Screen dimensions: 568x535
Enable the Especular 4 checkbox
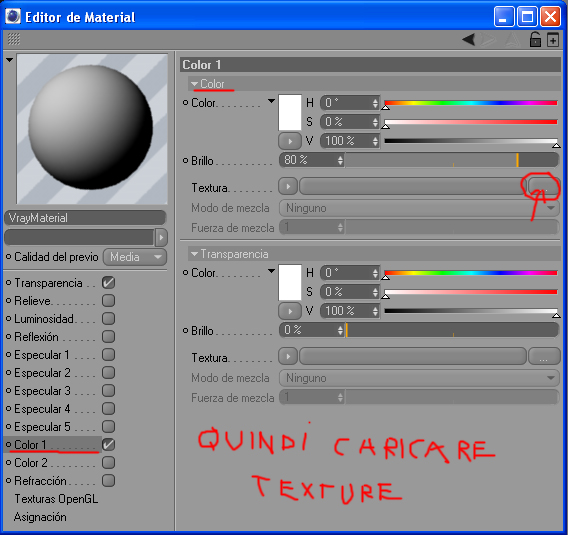(108, 409)
